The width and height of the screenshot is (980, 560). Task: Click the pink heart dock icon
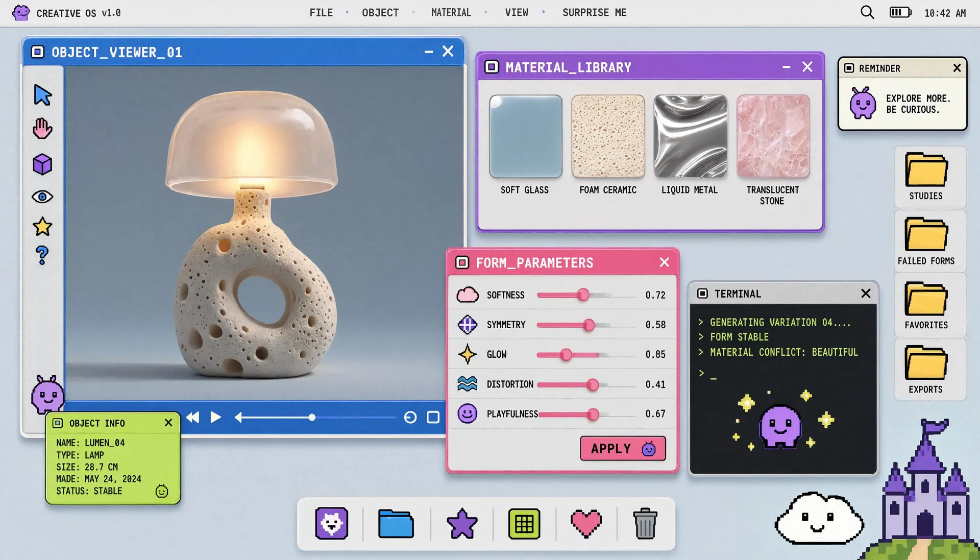pyautogui.click(x=586, y=524)
